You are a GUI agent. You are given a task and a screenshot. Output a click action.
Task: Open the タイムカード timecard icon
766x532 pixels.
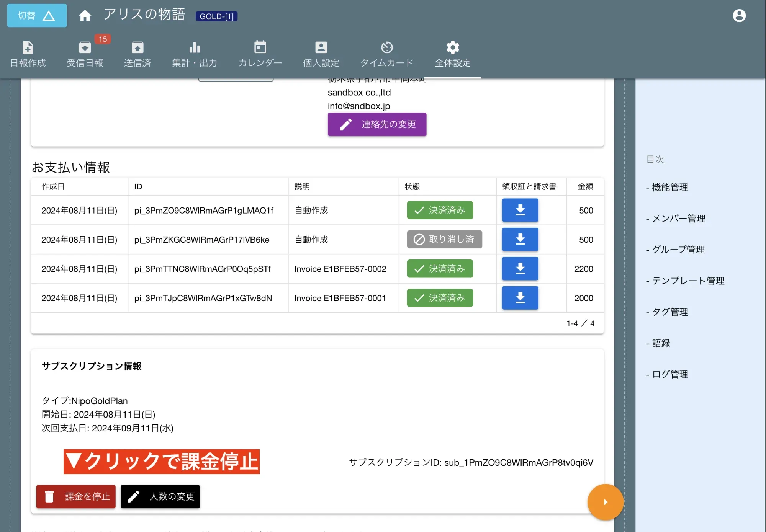point(387,54)
